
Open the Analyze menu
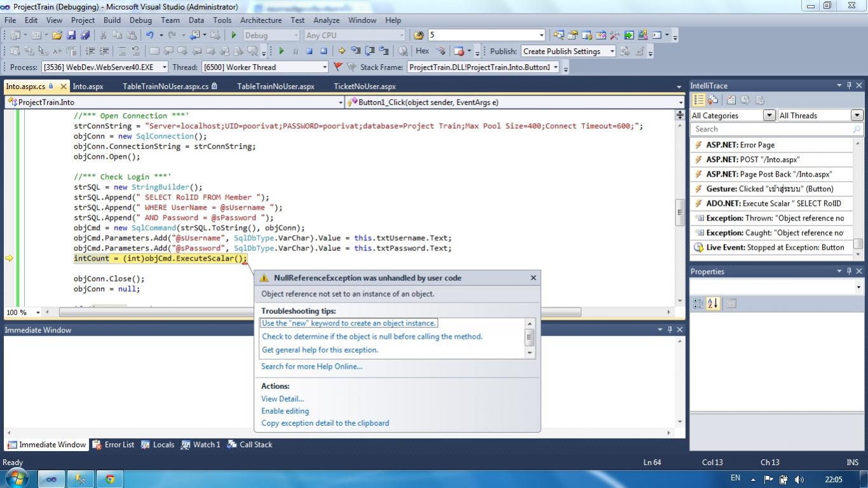click(x=327, y=20)
